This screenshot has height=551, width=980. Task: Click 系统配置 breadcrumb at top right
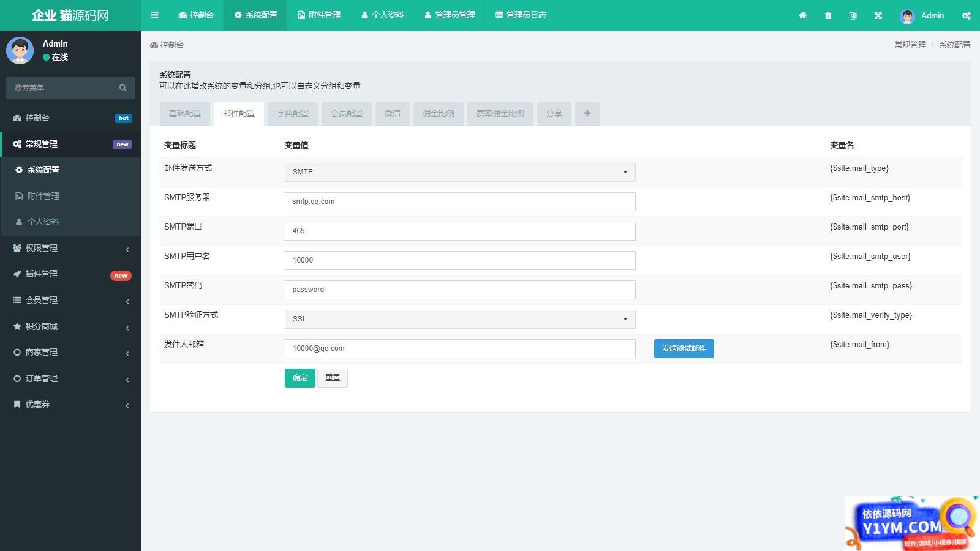[x=955, y=45]
